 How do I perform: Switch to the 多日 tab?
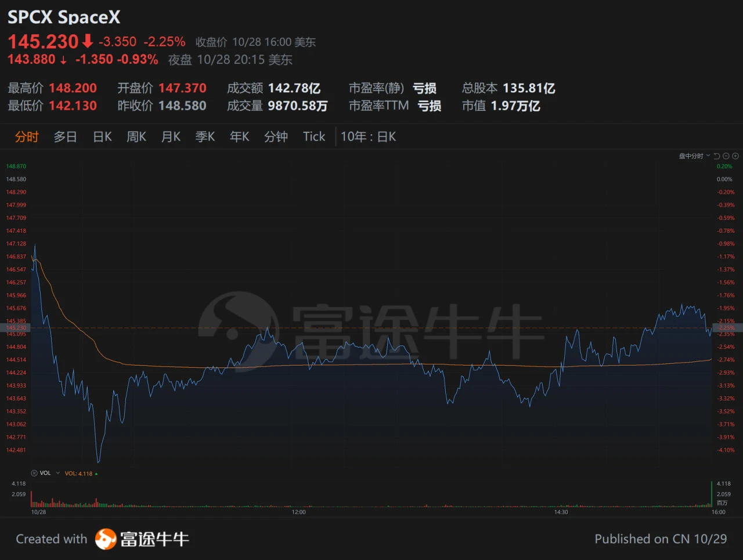[x=65, y=137]
